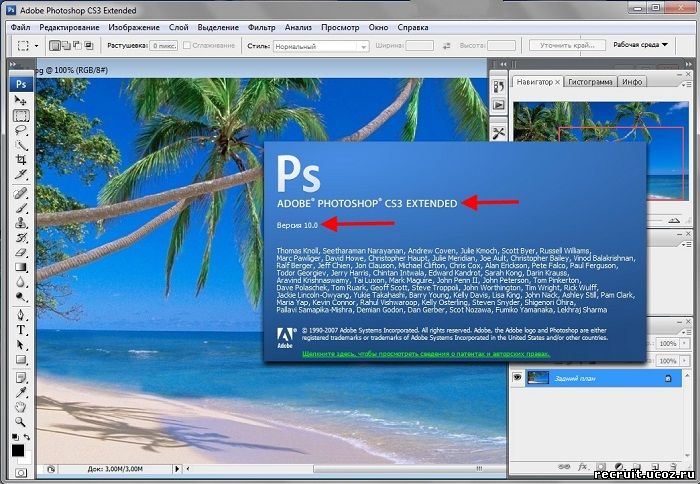Expand the icon dock panels
Screen dimensions: 700x484
point(504,64)
